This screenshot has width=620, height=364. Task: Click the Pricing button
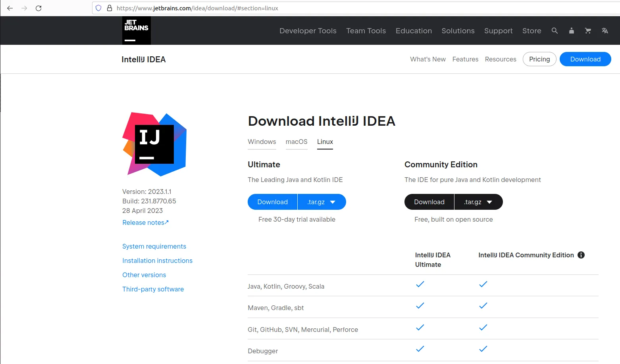539,59
